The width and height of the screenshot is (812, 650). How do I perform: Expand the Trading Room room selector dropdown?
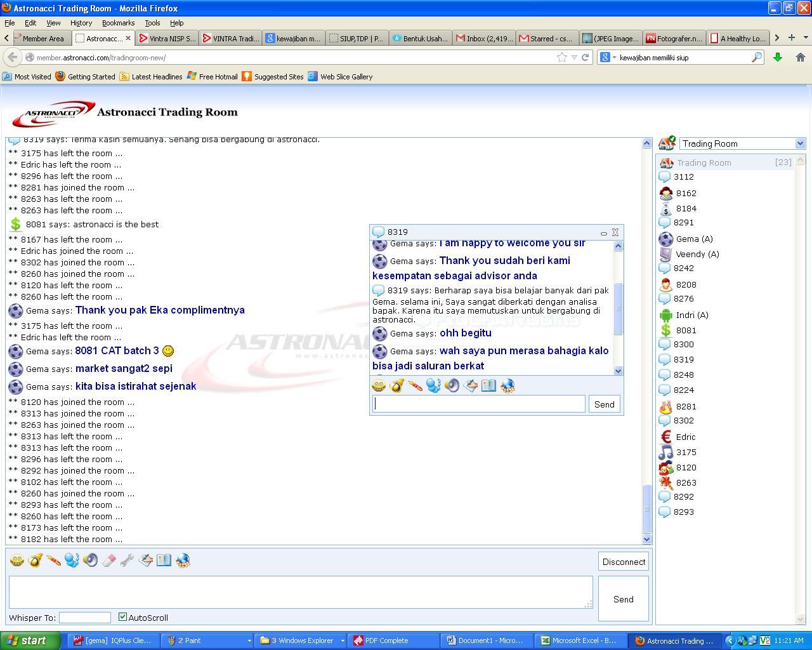(799, 143)
